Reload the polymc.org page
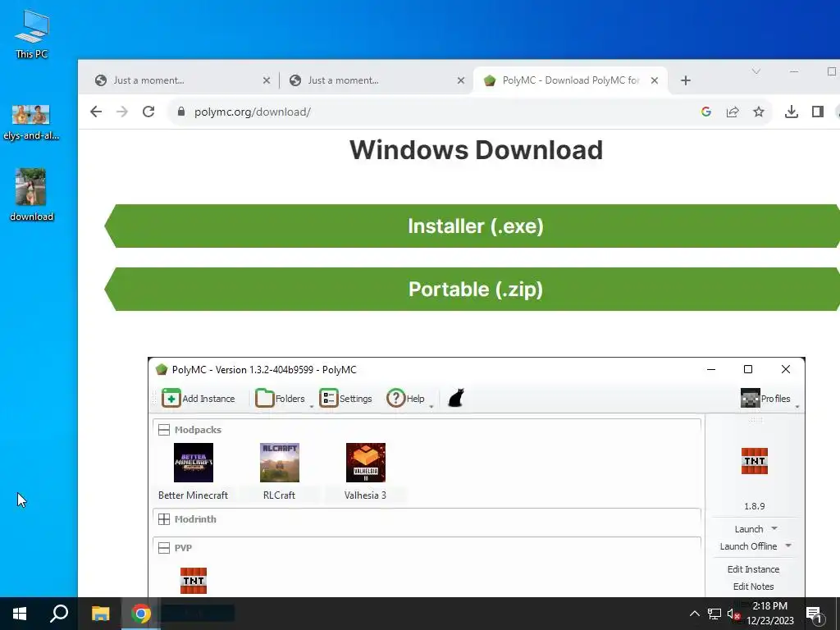The height and width of the screenshot is (630, 840). click(148, 112)
